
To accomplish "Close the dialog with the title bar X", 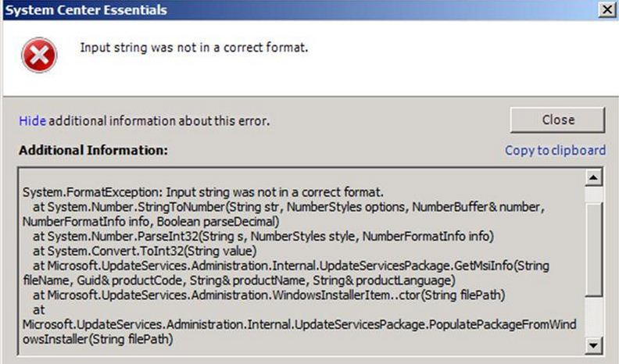I will 606,9.
